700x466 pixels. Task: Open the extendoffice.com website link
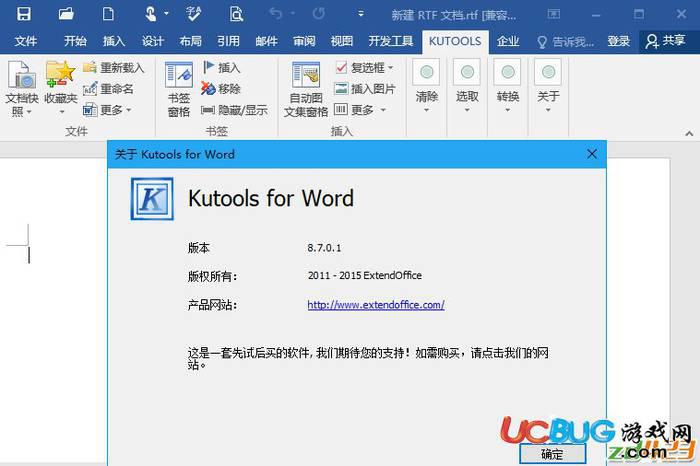tap(376, 305)
